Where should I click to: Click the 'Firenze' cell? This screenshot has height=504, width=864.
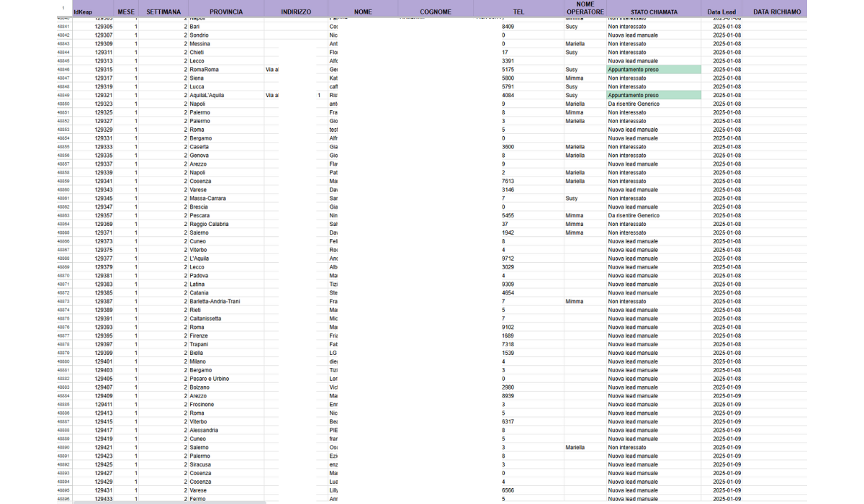(x=226, y=336)
